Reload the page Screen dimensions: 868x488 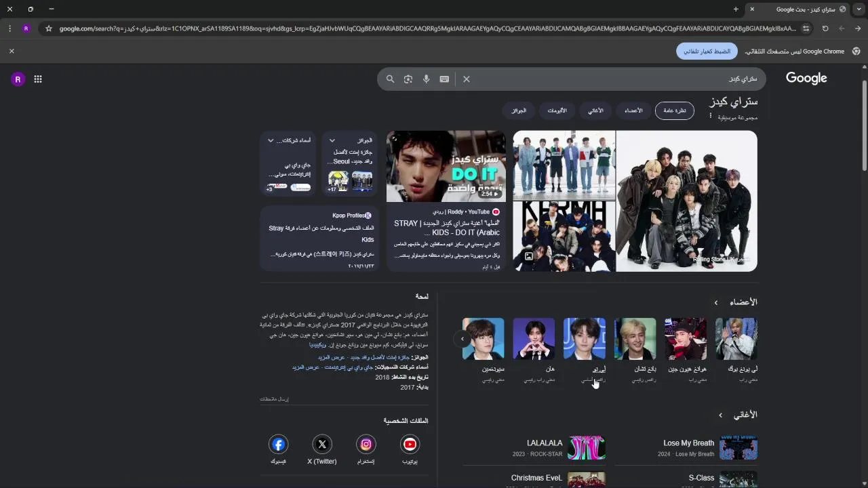click(x=825, y=28)
